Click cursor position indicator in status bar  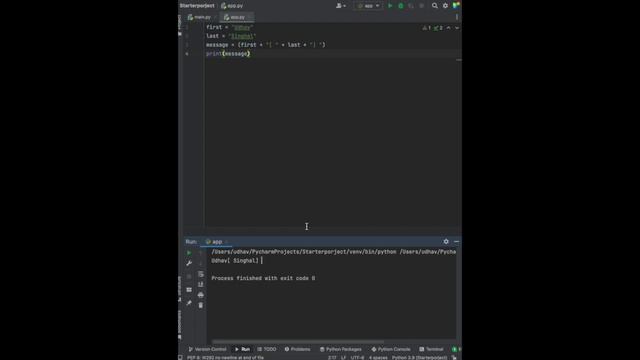point(332,358)
